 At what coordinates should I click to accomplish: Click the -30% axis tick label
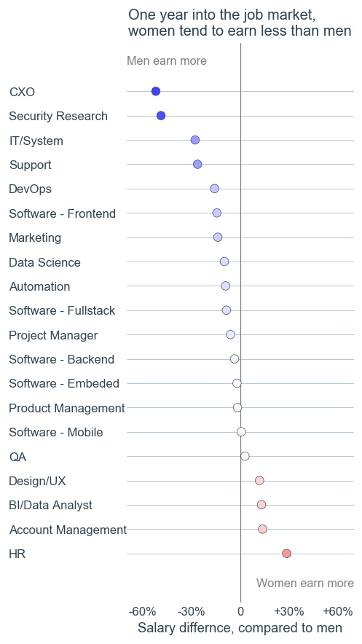[x=192, y=611]
